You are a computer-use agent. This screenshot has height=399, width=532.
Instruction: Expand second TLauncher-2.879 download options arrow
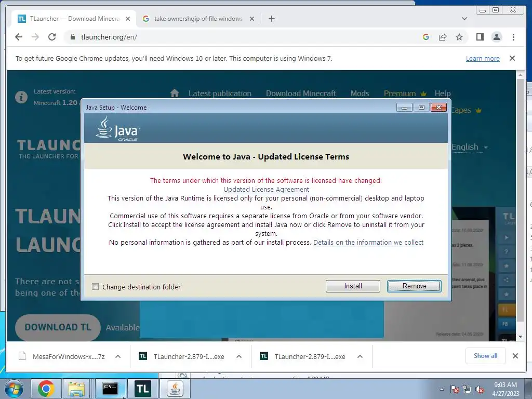pos(360,356)
